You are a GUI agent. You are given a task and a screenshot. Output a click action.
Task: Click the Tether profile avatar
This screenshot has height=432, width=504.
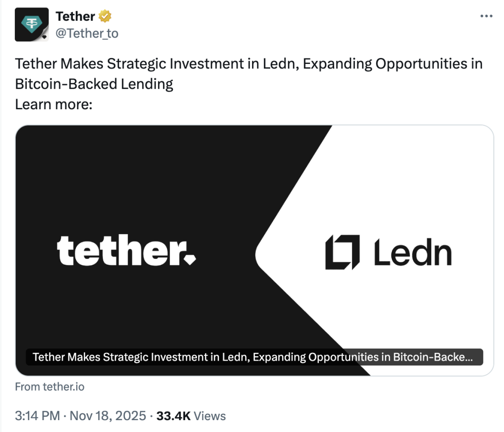31,24
